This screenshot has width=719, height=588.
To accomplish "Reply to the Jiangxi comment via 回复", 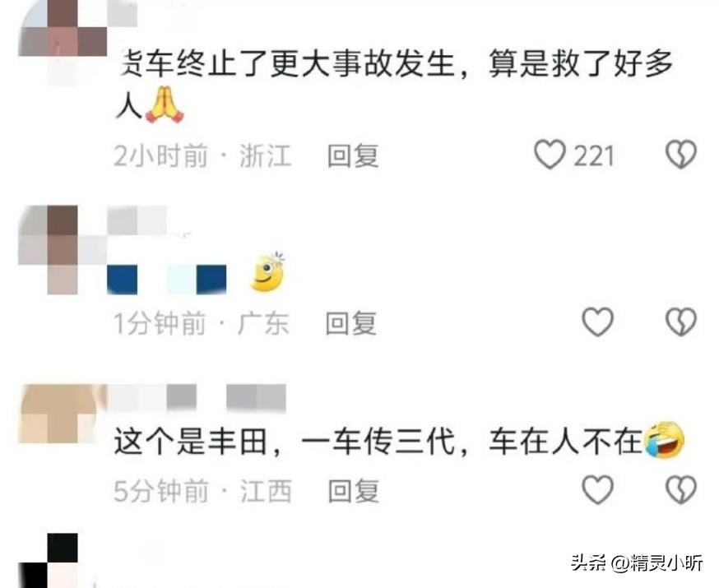I will 354,491.
